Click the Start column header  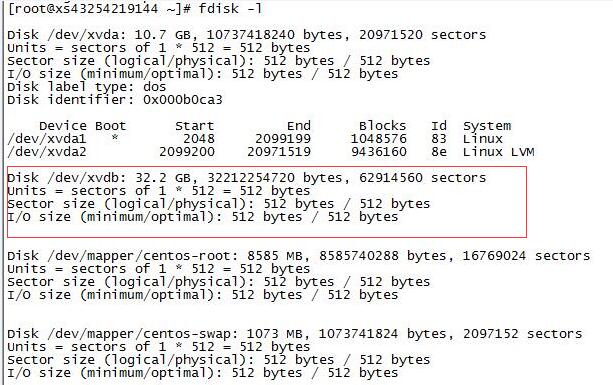point(195,126)
